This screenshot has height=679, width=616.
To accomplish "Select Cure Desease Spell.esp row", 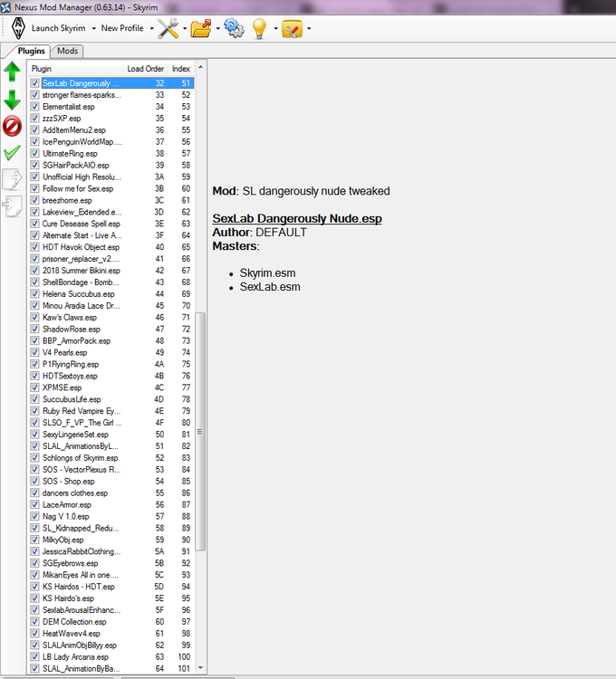I will (x=111, y=224).
